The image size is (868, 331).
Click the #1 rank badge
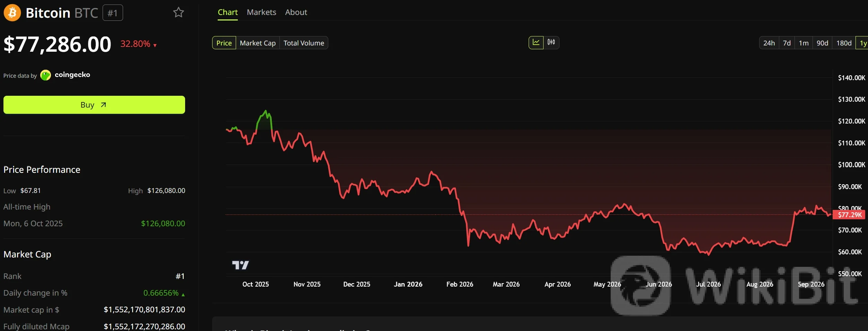[x=113, y=13]
